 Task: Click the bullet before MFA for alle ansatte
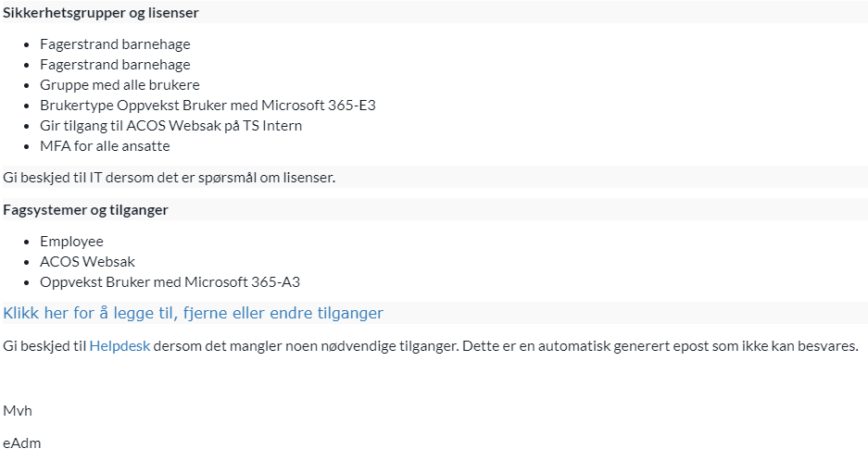26,146
